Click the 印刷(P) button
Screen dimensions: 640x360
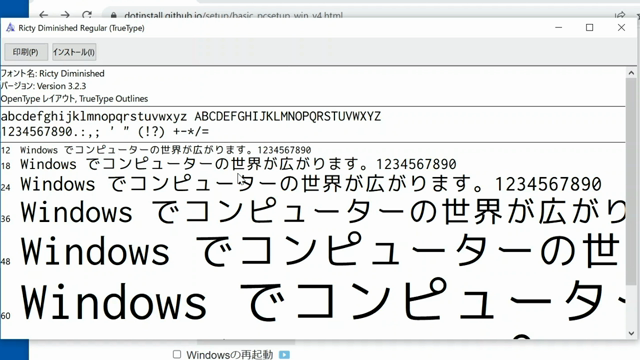(26, 52)
